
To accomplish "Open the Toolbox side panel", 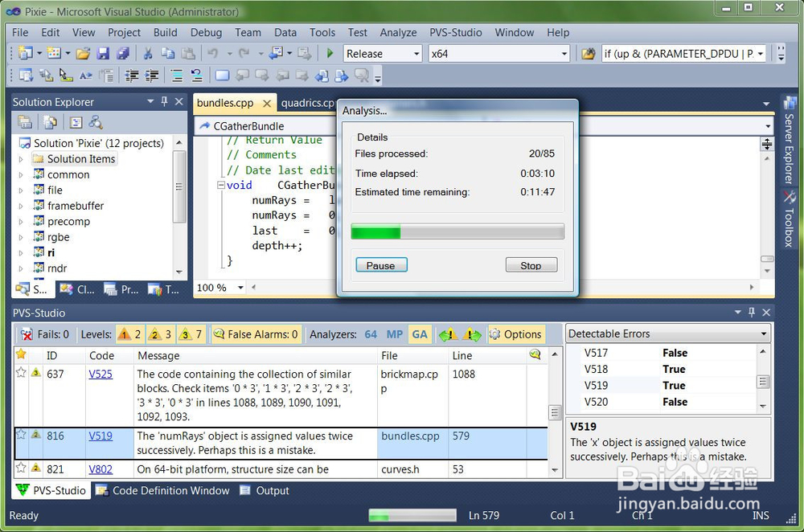I will [790, 219].
